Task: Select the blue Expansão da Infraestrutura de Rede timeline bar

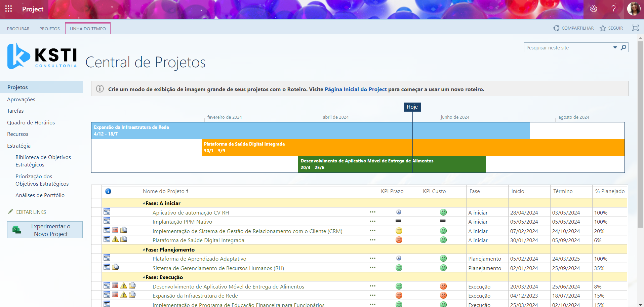Action: pyautogui.click(x=311, y=130)
